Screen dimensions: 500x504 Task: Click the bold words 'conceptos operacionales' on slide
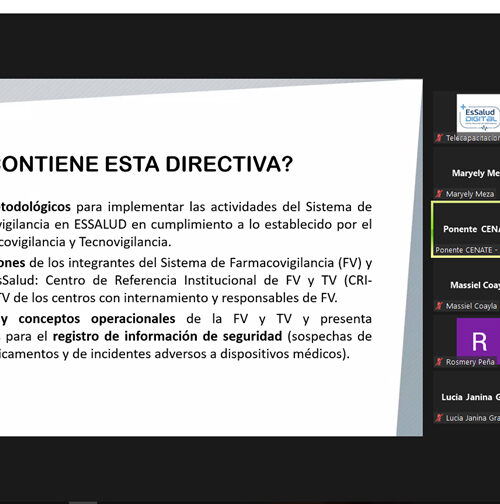coord(97,319)
